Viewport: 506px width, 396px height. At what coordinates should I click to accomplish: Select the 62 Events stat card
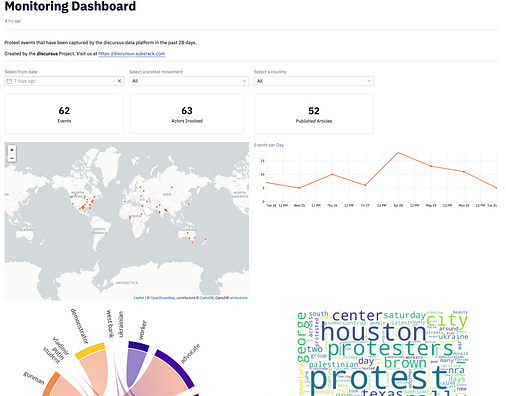(x=64, y=114)
